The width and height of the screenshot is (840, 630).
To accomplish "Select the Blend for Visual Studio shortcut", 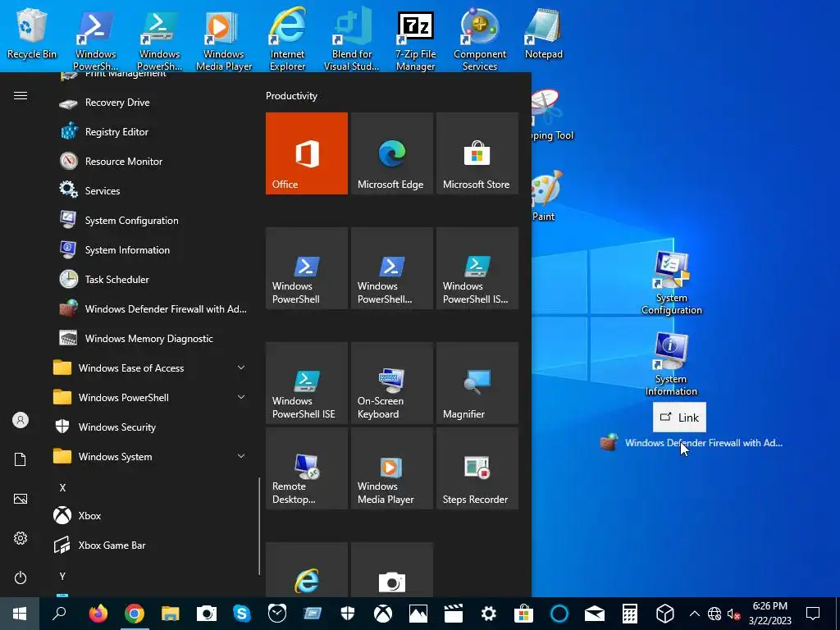I will [352, 39].
